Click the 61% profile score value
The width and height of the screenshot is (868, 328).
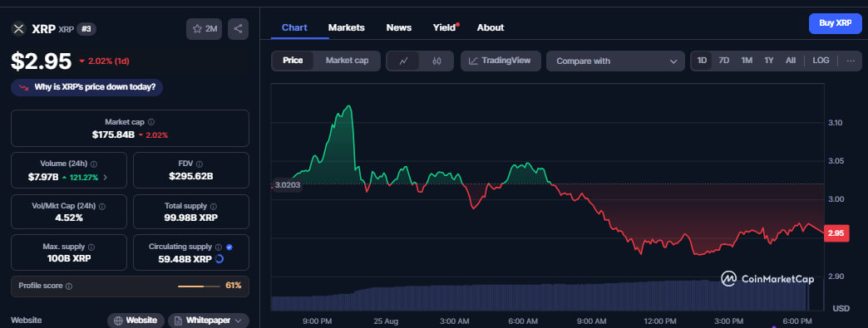click(234, 286)
